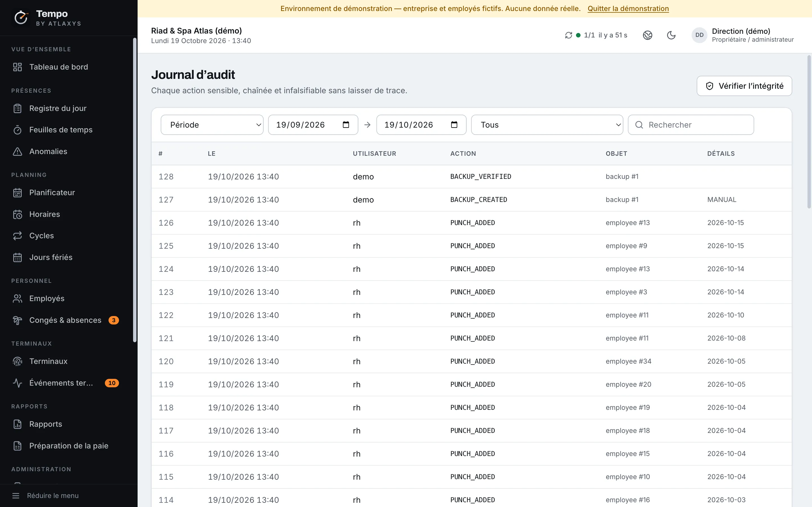The image size is (812, 507).
Task: Click the Feuilles de temps timer icon
Action: pos(17,130)
